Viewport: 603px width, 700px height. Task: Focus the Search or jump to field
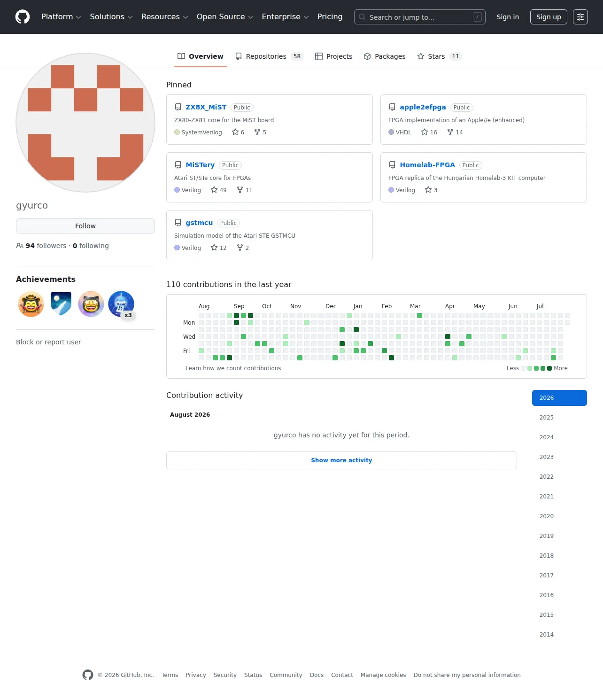(420, 17)
